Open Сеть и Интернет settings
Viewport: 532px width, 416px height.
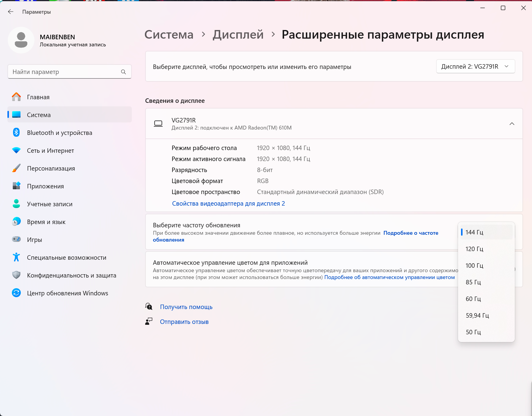click(x=50, y=151)
